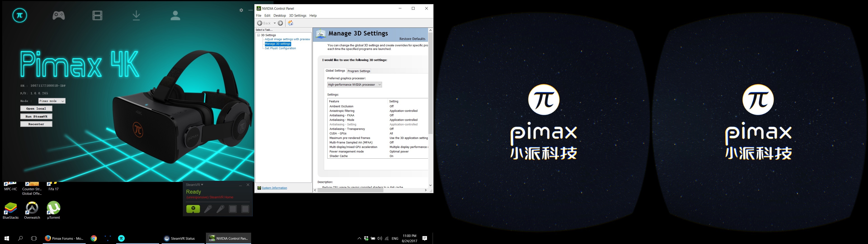868x244 pixels.
Task: Open the games controller tab in Pimax
Action: (x=59, y=15)
